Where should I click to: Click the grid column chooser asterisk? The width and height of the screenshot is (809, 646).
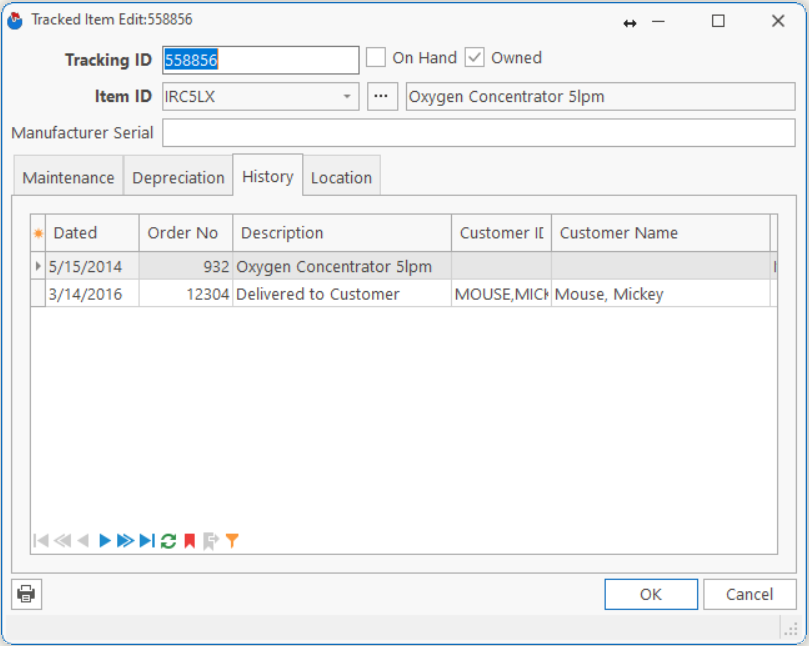tap(39, 233)
